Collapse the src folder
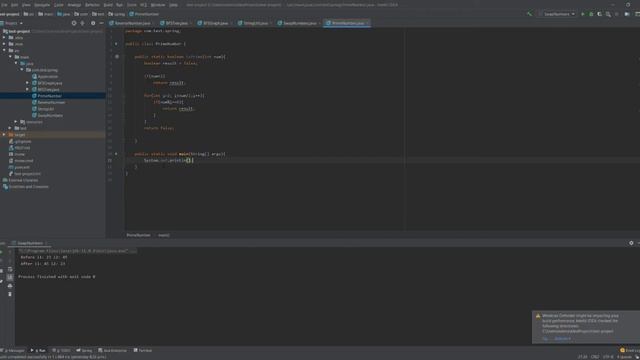Viewport: 640px width, 360px height. pos(4,51)
